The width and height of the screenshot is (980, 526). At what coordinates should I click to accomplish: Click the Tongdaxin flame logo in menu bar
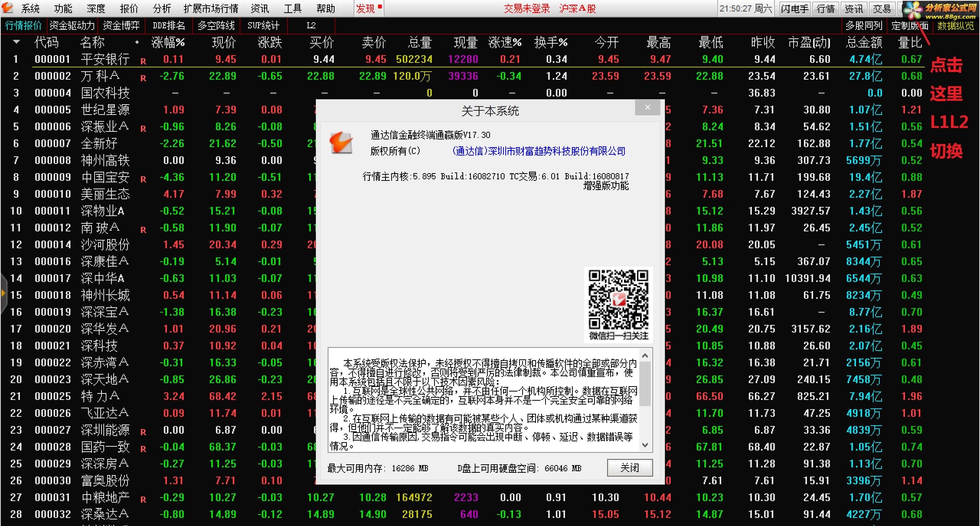[8, 8]
